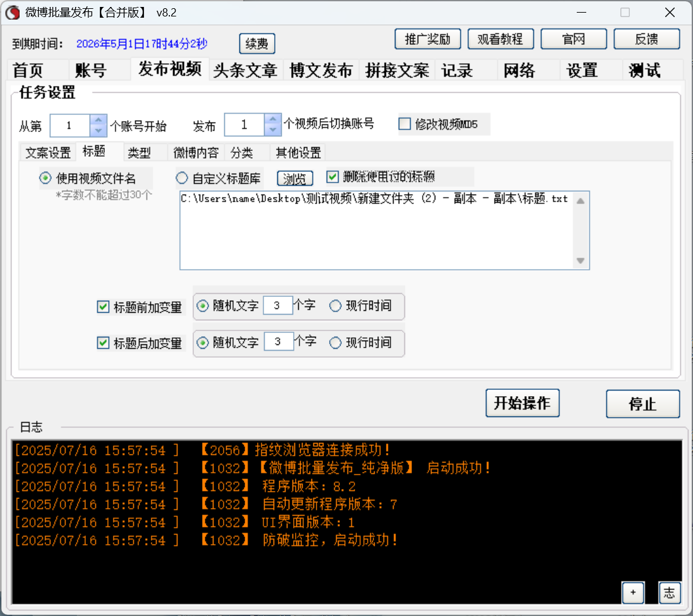Click the 续费 renew button
The height and width of the screenshot is (616, 693).
[x=256, y=44]
